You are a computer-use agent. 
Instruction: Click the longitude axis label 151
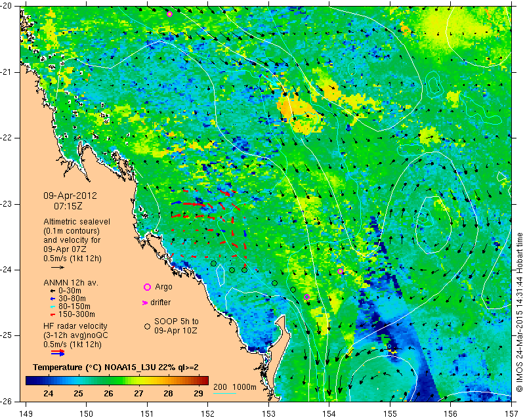147,414
